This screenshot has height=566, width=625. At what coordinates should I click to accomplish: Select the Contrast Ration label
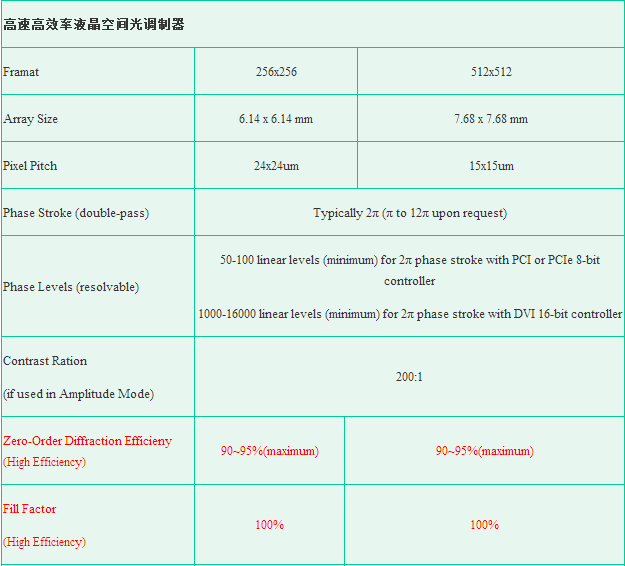point(45,361)
